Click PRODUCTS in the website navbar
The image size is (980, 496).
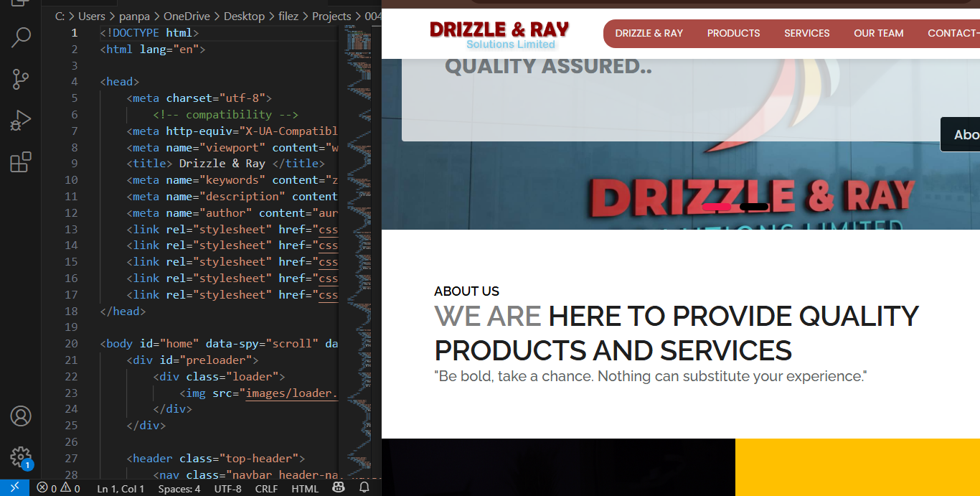tap(733, 33)
